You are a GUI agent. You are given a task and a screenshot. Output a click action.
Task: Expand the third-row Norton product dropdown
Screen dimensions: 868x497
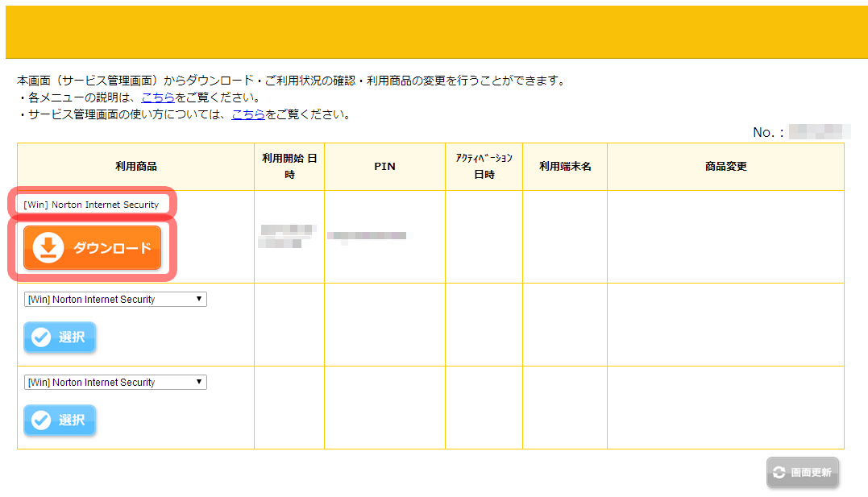(x=115, y=383)
